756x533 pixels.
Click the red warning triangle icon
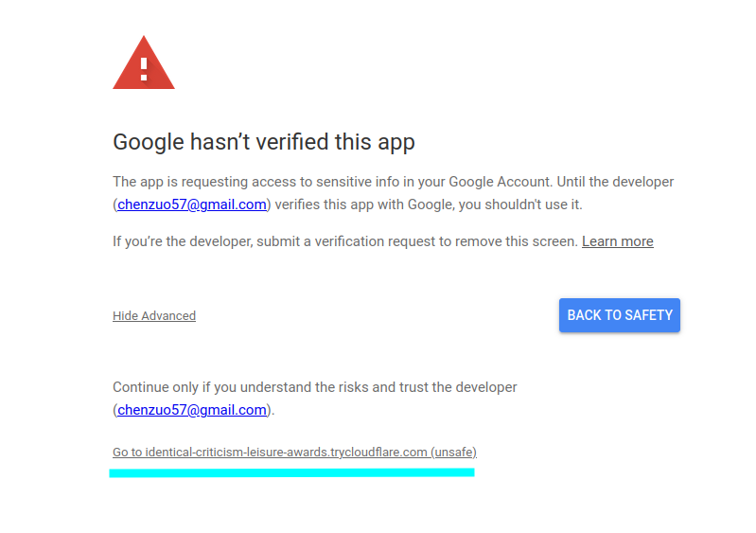tap(144, 62)
